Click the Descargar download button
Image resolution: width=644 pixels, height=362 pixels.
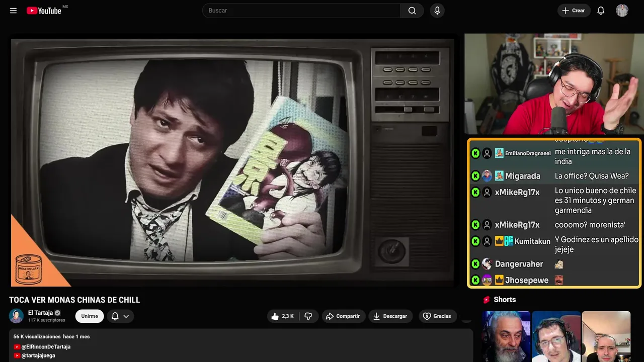point(390,316)
